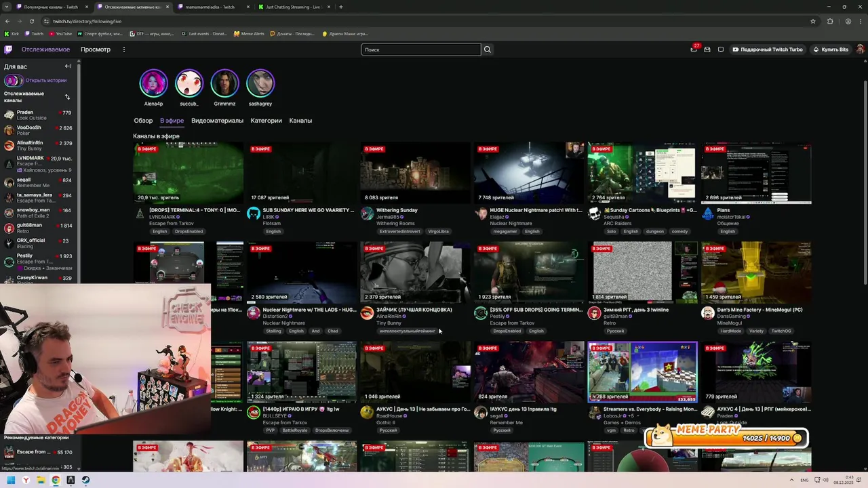Click Купить Bits button

click(830, 49)
